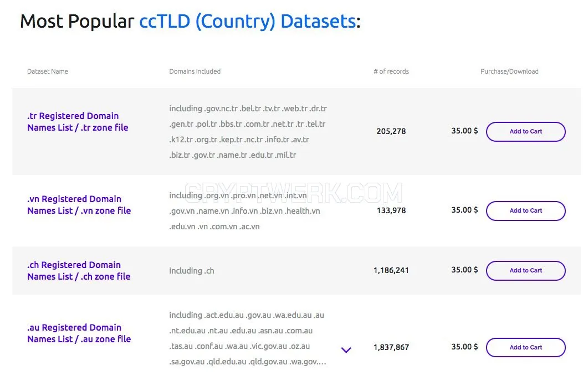Add .au zone file to cart
The height and width of the screenshot is (386, 588).
(526, 347)
